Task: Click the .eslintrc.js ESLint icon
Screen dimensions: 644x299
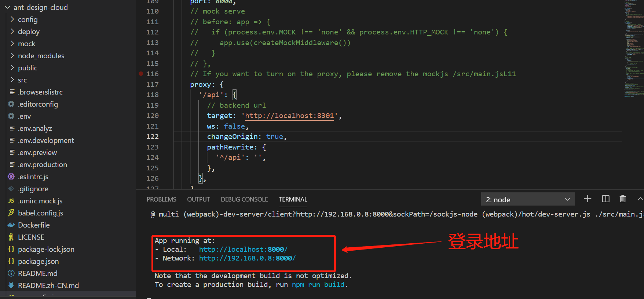Action: point(11,177)
